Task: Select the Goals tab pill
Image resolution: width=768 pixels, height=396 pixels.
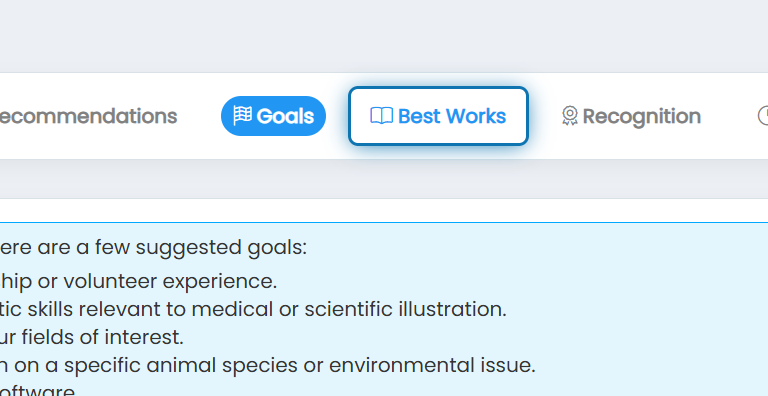Action: point(273,116)
